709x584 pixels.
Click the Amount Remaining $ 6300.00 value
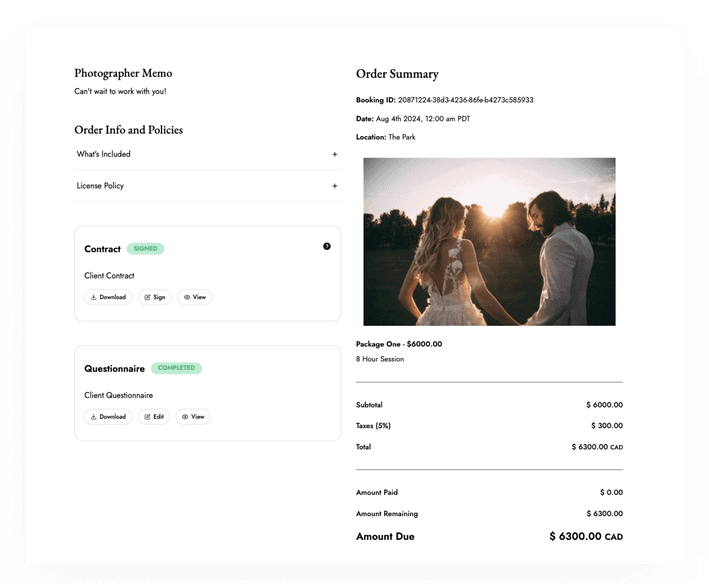click(605, 513)
